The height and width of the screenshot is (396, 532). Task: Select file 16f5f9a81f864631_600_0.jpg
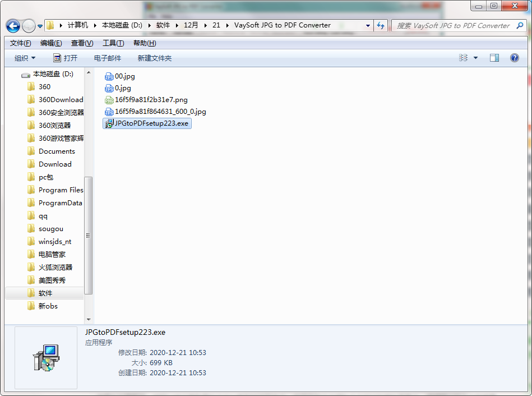tap(155, 112)
